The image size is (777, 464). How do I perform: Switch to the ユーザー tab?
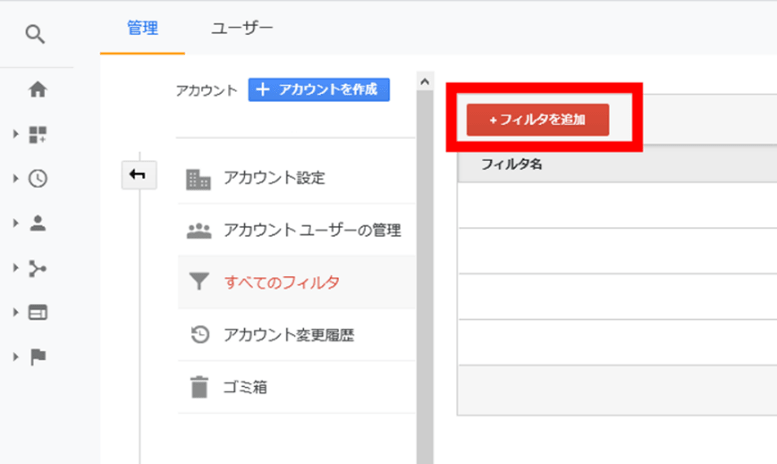242,28
